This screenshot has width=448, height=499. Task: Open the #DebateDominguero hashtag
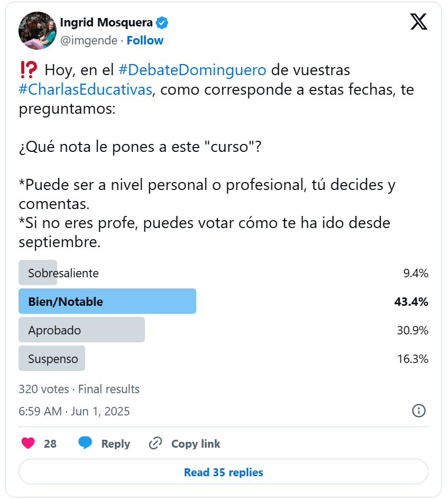pyautogui.click(x=192, y=70)
